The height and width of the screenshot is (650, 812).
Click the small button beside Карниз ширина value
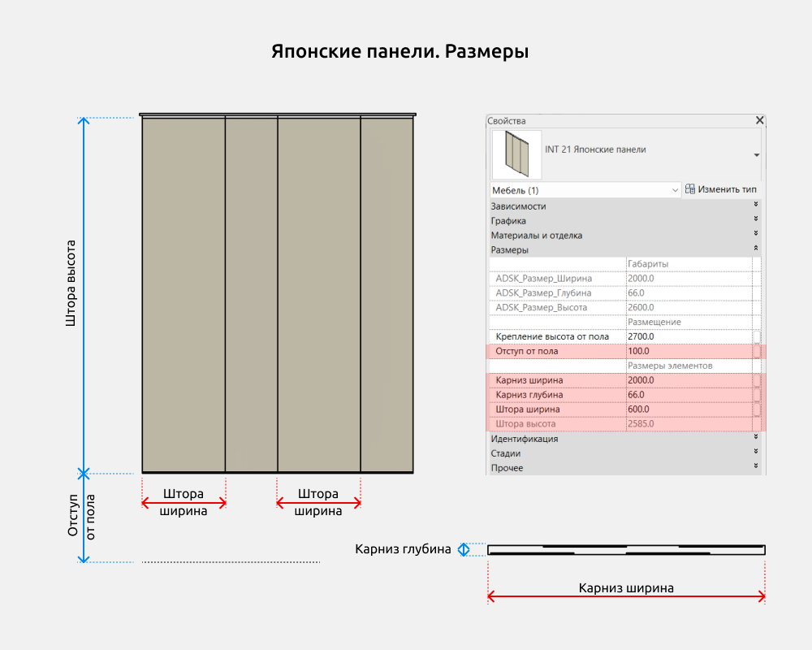pyautogui.click(x=757, y=380)
